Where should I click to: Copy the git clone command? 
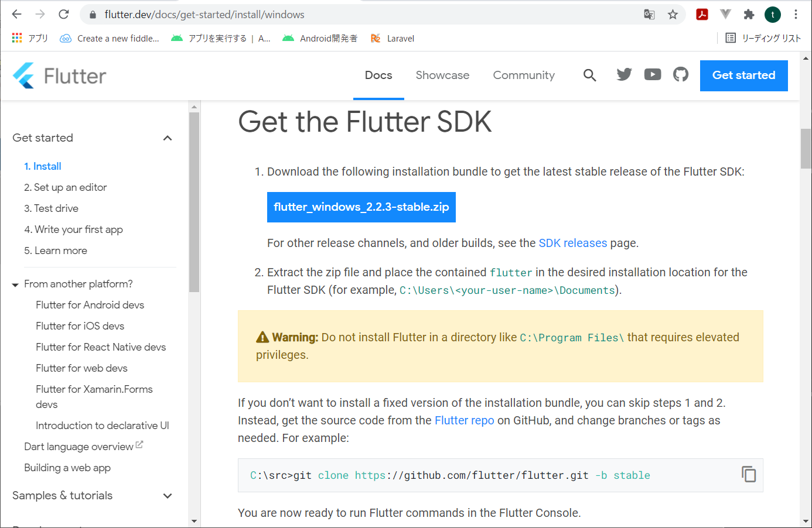(749, 474)
